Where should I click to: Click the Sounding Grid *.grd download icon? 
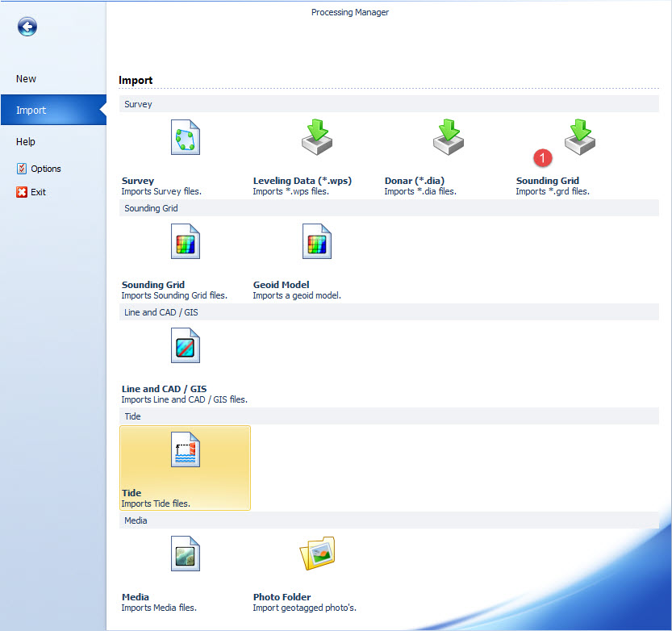579,137
